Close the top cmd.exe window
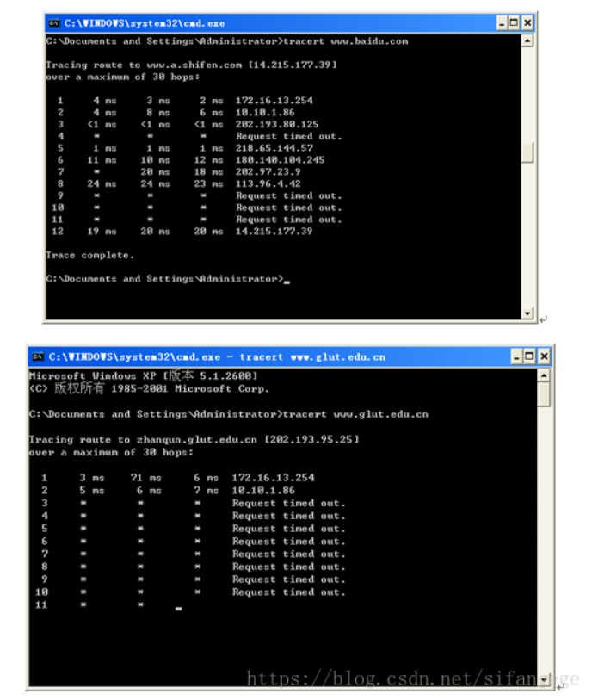Screen dimensions: 592x700 click(527, 22)
